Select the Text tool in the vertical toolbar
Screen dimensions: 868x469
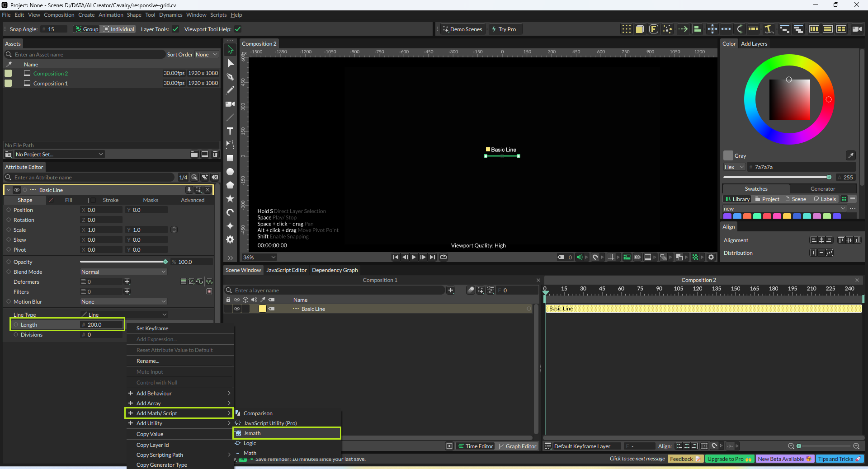coord(230,131)
